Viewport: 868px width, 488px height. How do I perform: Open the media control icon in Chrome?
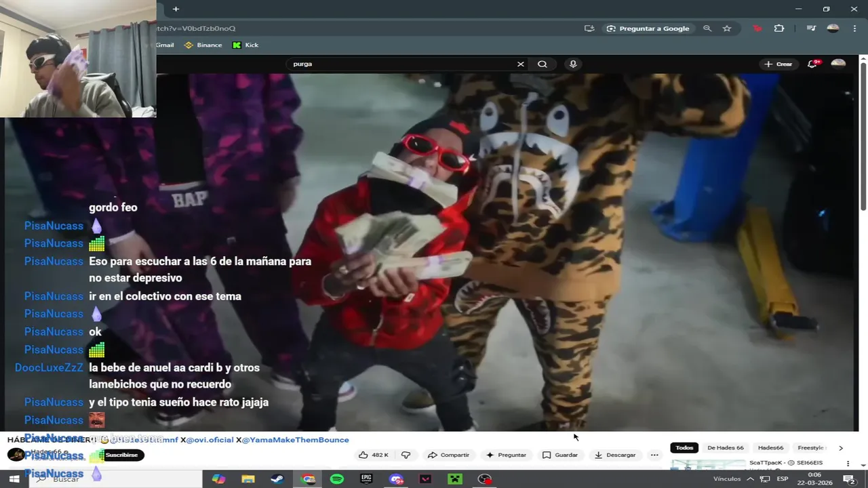tap(811, 28)
